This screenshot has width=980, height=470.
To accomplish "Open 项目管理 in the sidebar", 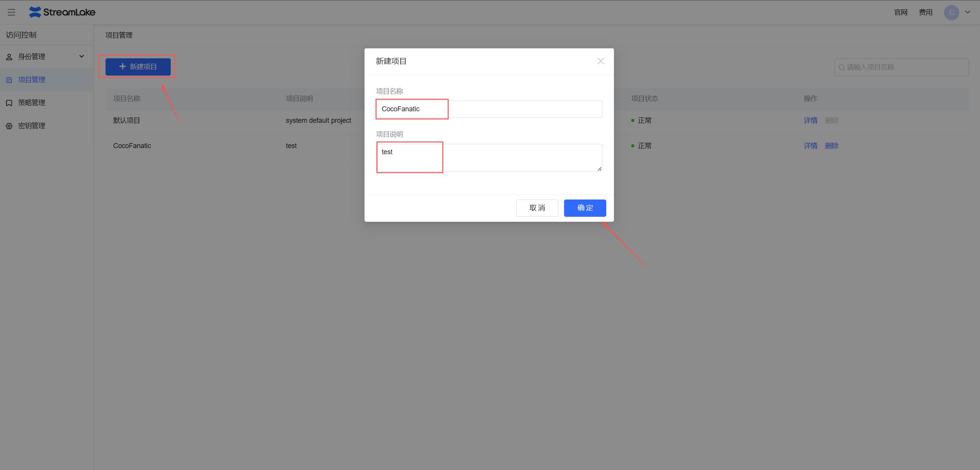I will click(x=31, y=80).
